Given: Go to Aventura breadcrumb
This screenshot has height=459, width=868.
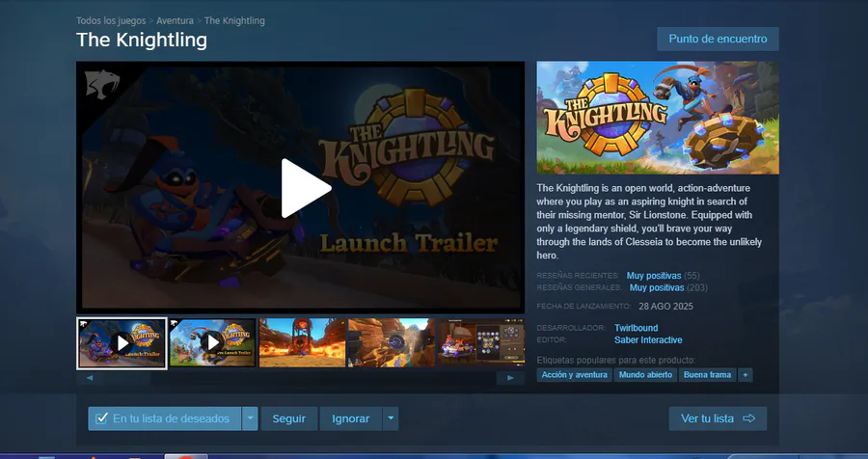Looking at the screenshot, I should tap(175, 20).
